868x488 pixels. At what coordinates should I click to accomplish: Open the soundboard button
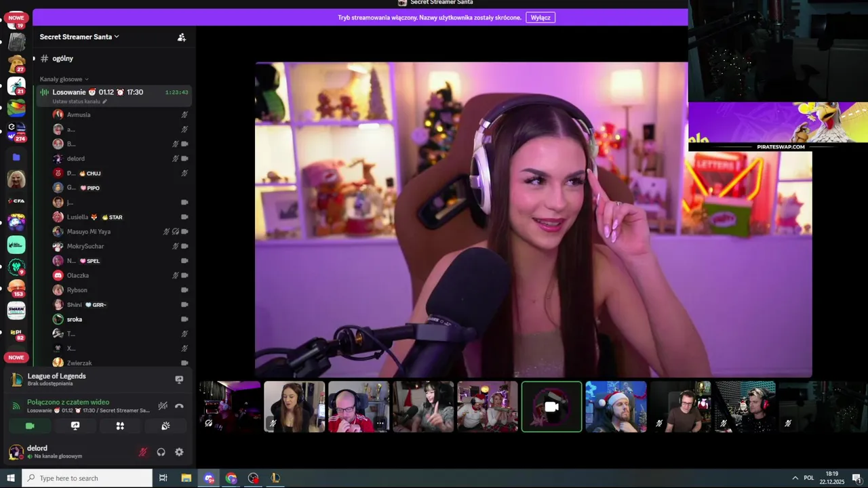point(165,426)
